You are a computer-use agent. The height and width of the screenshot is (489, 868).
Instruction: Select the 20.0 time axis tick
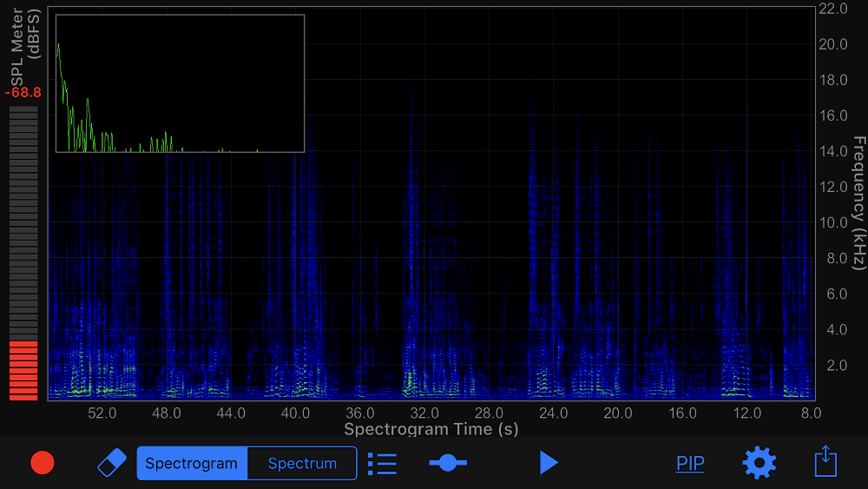(x=618, y=413)
